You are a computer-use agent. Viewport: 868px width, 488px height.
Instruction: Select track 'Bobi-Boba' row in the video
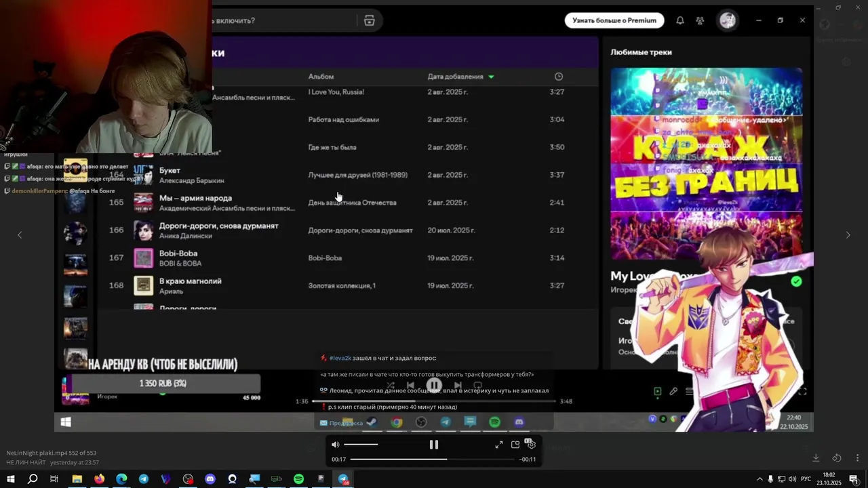pyautogui.click(x=349, y=258)
